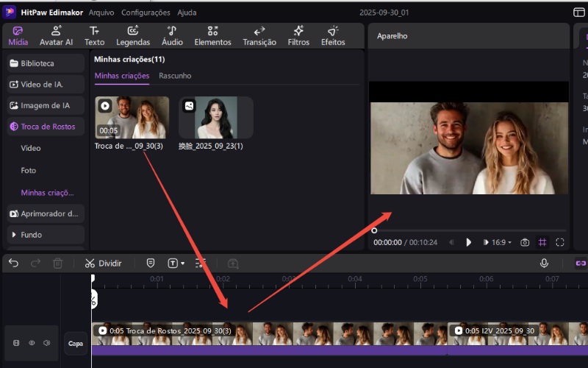This screenshot has height=368, width=588.
Task: Open the Avatar AI tab
Action: 57,35
